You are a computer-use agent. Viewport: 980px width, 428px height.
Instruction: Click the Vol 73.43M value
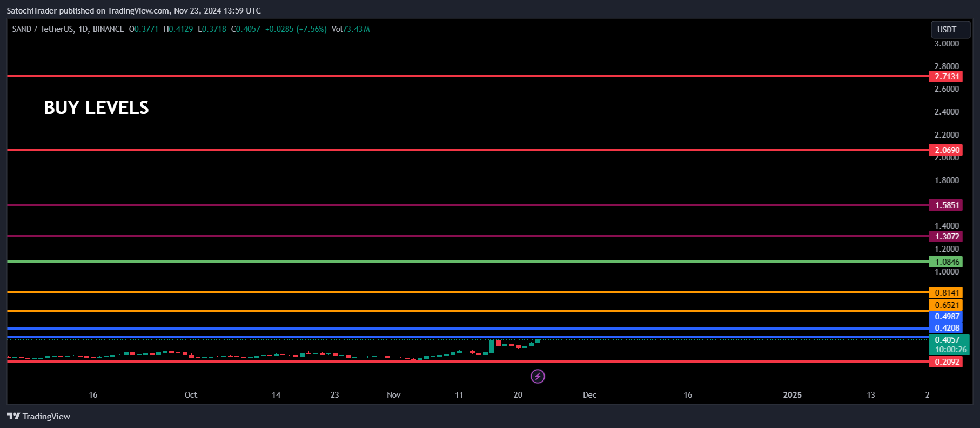351,29
